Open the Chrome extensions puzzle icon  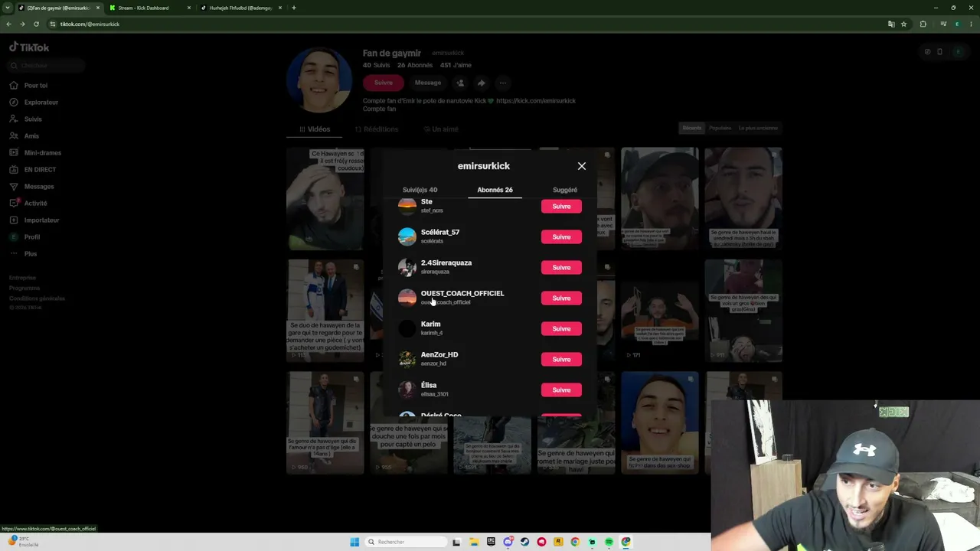tap(923, 24)
